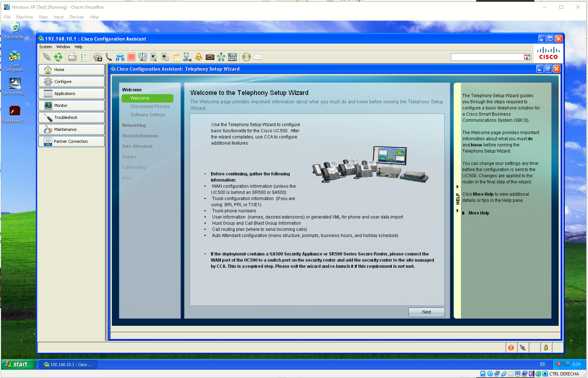Open the topology view icon
The width and height of the screenshot is (588, 378).
pos(221,57)
